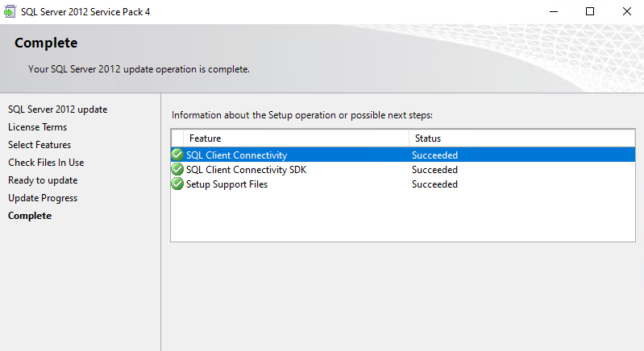This screenshot has height=351, width=644.
Task: Click the Status column header
Action: click(427, 138)
